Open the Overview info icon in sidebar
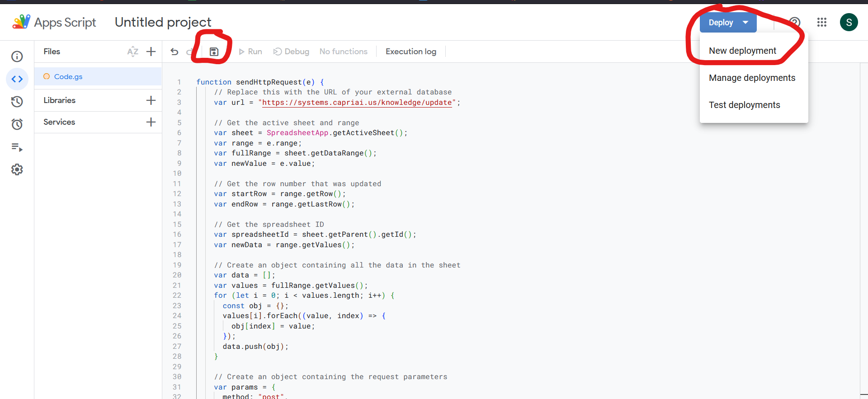 pyautogui.click(x=17, y=56)
